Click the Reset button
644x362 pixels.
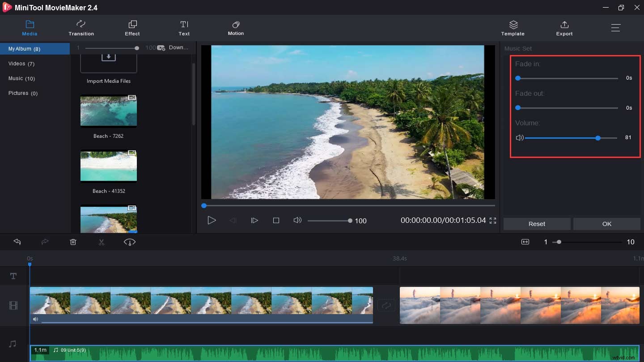[537, 224]
